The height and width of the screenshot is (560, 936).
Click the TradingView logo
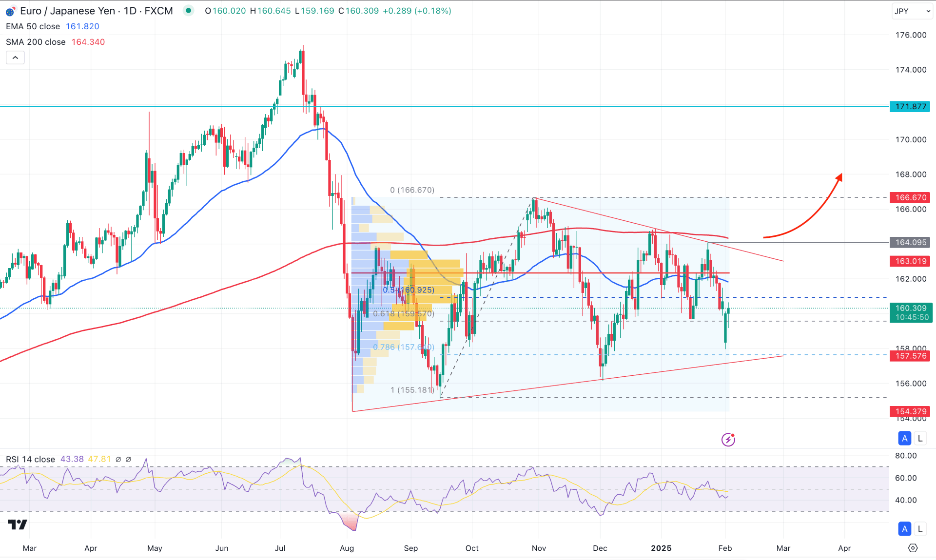[x=18, y=524]
